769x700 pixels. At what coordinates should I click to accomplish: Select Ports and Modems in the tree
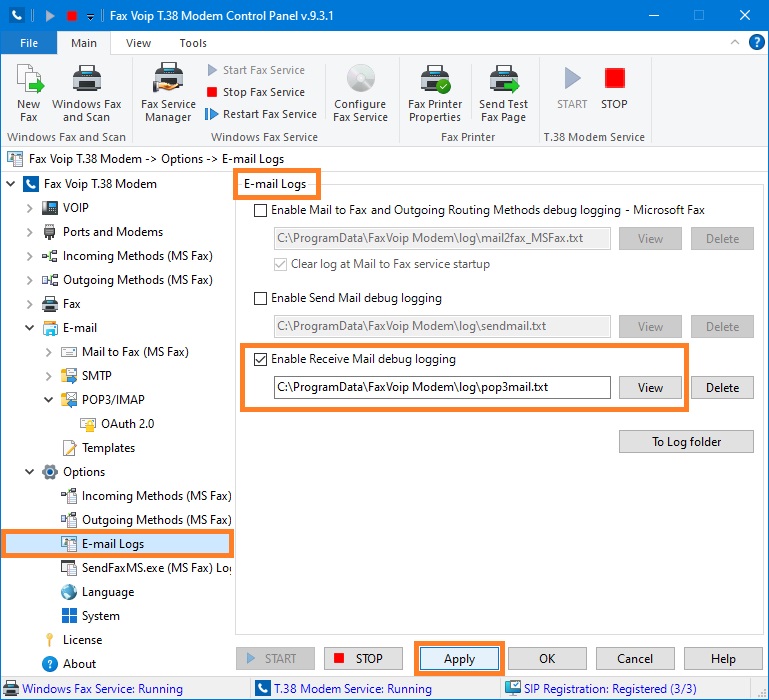113,232
